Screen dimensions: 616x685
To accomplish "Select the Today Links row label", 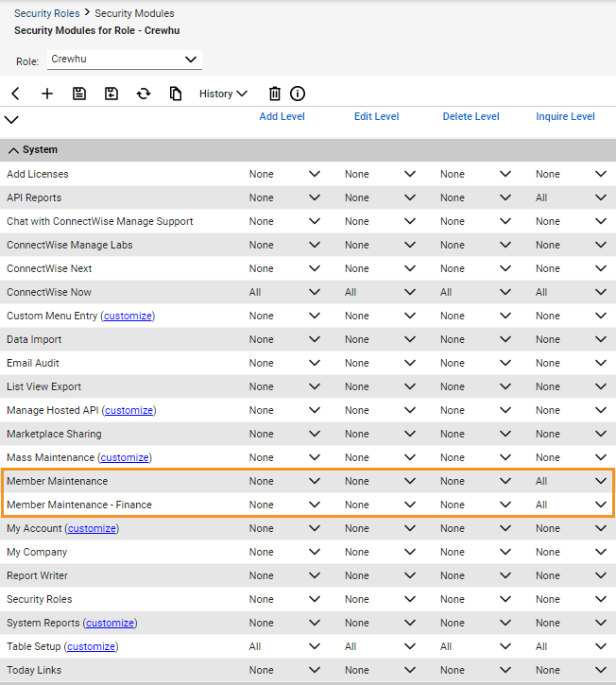I will pyautogui.click(x=34, y=670).
